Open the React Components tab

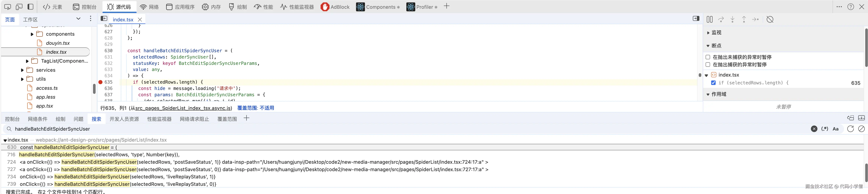tap(378, 7)
